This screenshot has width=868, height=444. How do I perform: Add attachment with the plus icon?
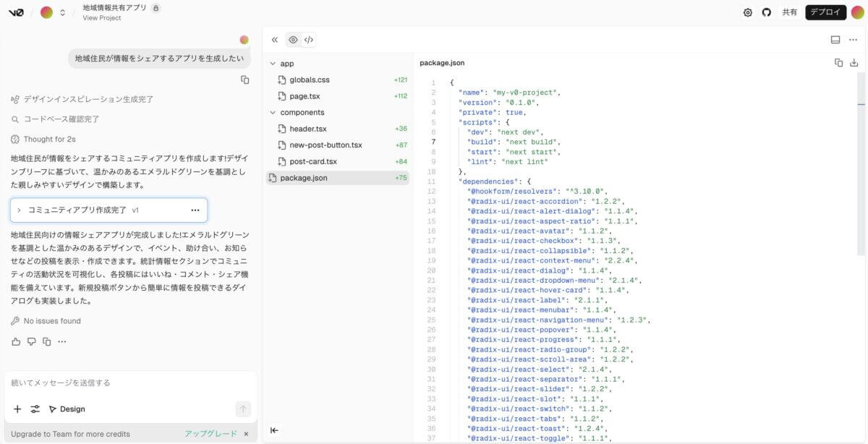(17, 409)
